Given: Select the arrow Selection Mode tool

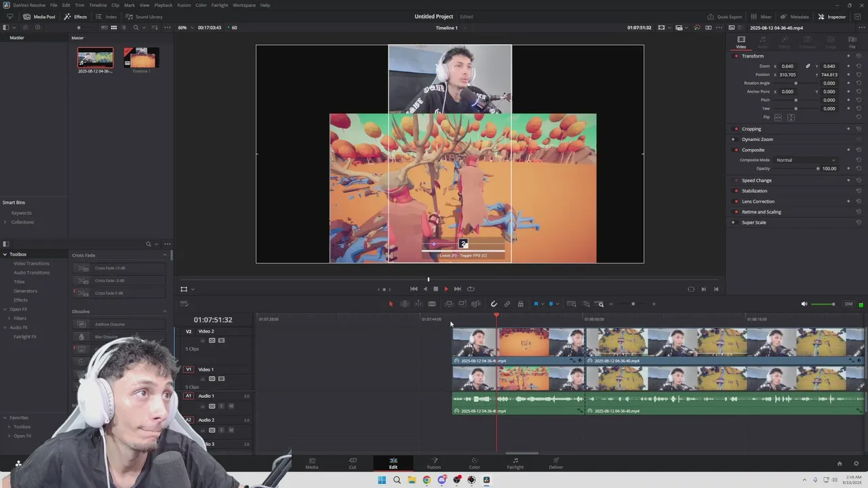Looking at the screenshot, I should [391, 304].
